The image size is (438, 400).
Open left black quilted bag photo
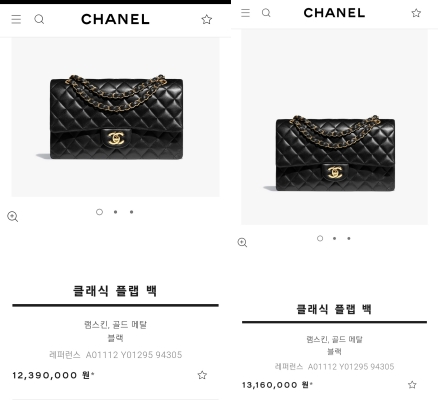click(116, 117)
